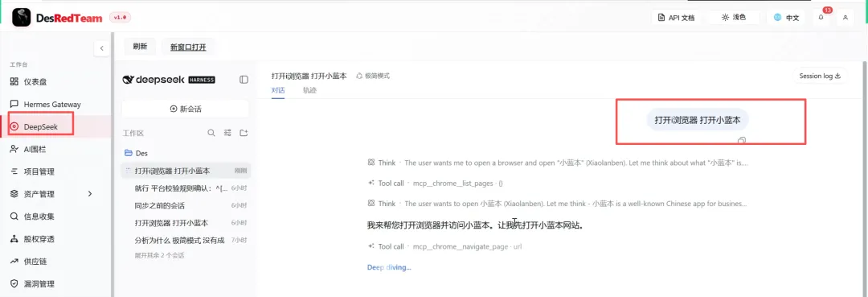Open Hermes Gateway in the sidebar
This screenshot has height=297, width=868.
pos(55,104)
